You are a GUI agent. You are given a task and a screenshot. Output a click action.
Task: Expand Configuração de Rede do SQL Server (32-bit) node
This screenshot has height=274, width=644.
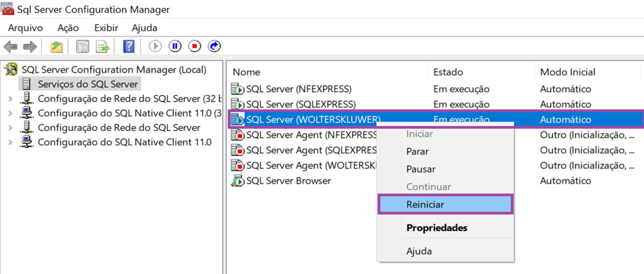pyautogui.click(x=11, y=99)
